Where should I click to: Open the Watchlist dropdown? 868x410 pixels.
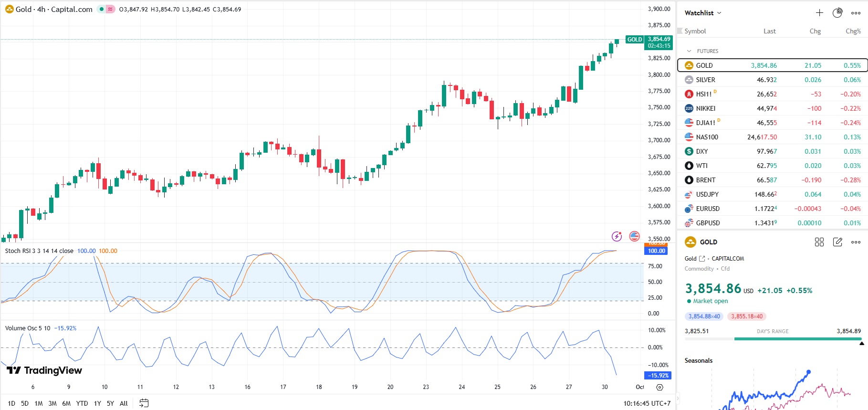pos(703,13)
